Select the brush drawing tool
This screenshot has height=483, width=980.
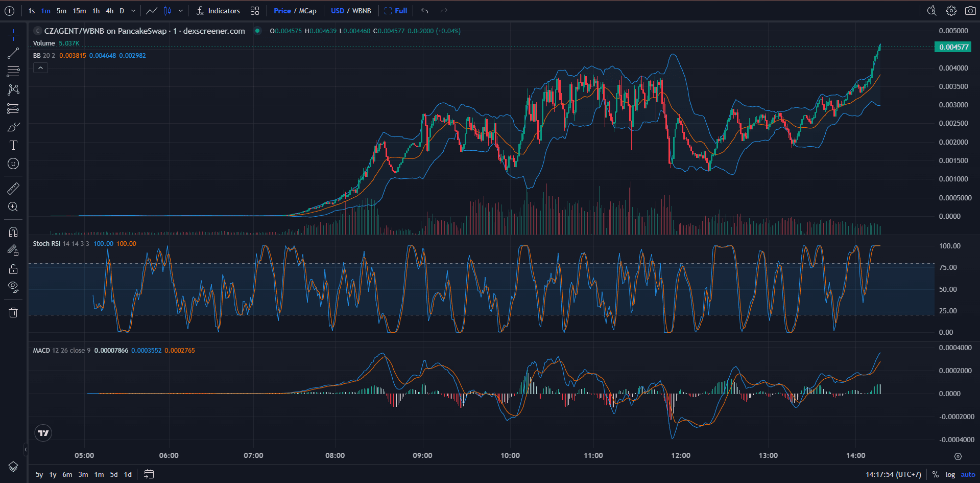(13, 126)
